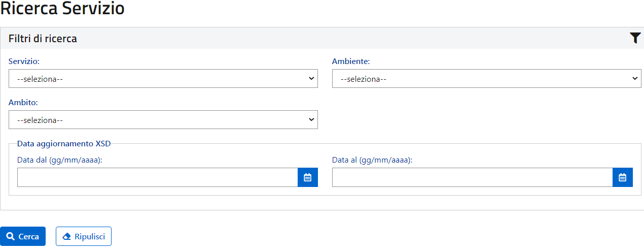Viewport: 644px width, 251px height.
Task: Click the Servizio field label
Action: (x=24, y=61)
